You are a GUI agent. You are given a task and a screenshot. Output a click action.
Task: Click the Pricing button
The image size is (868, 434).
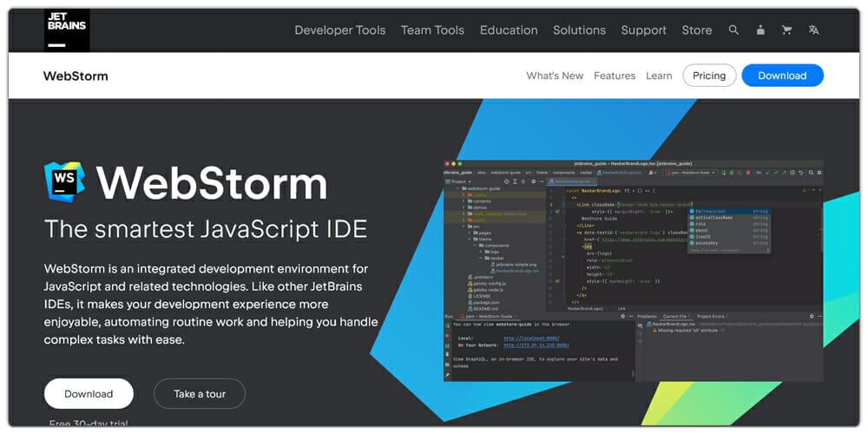(x=709, y=76)
